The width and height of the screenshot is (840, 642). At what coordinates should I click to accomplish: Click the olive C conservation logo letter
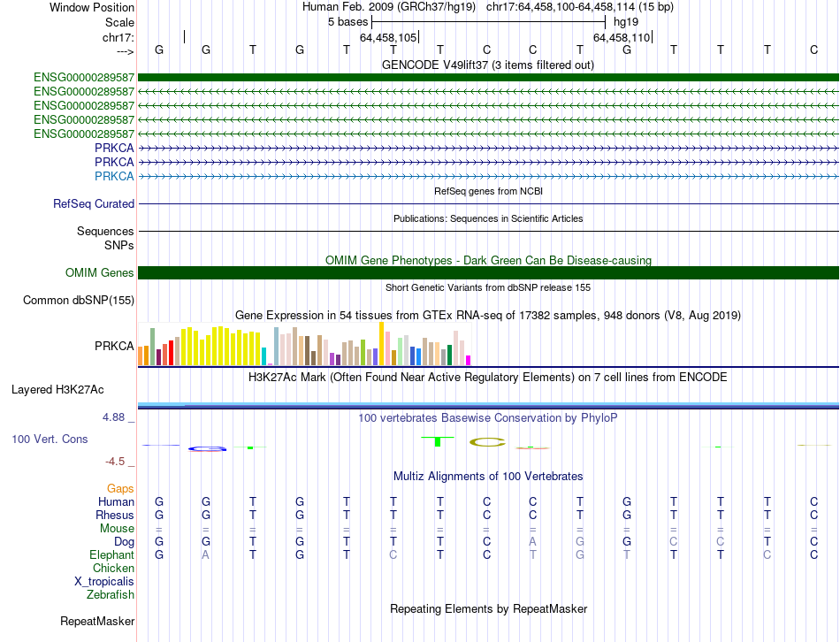487,442
